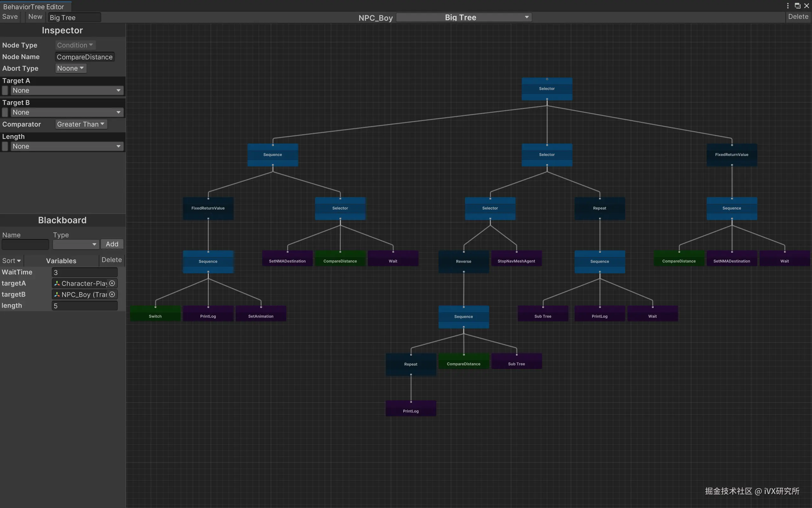
Task: Click the Save button
Action: click(10, 17)
